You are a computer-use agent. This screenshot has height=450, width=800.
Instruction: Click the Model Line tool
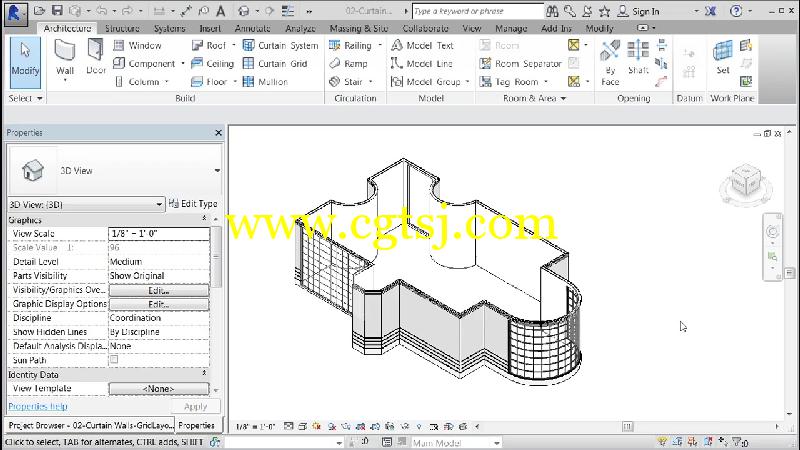(421, 63)
